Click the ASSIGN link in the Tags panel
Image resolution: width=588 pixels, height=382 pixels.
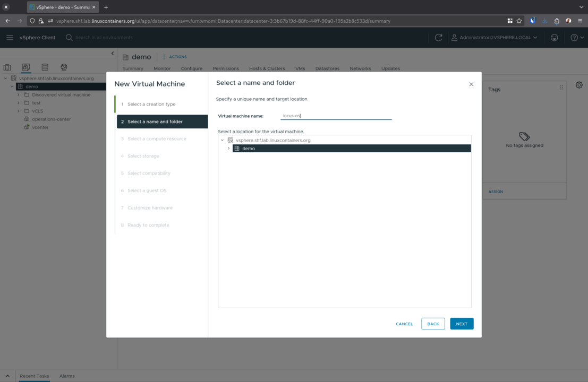click(495, 192)
